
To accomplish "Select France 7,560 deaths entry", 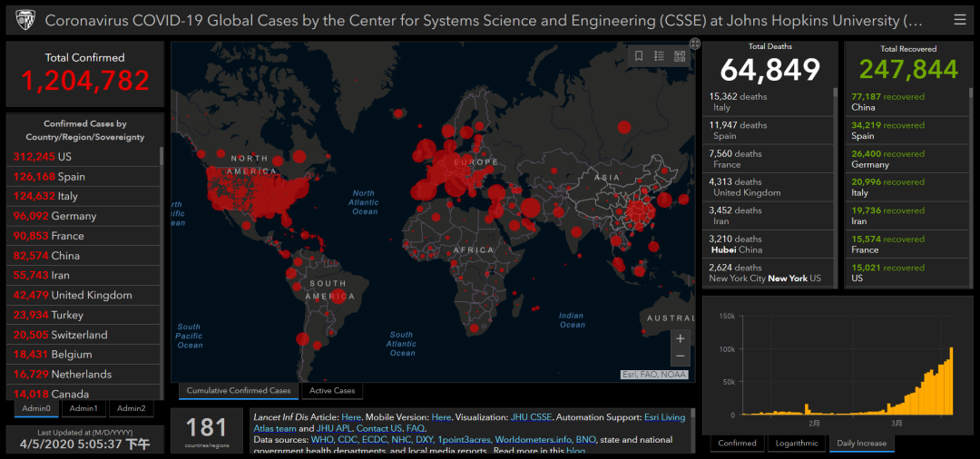I will tap(769, 159).
